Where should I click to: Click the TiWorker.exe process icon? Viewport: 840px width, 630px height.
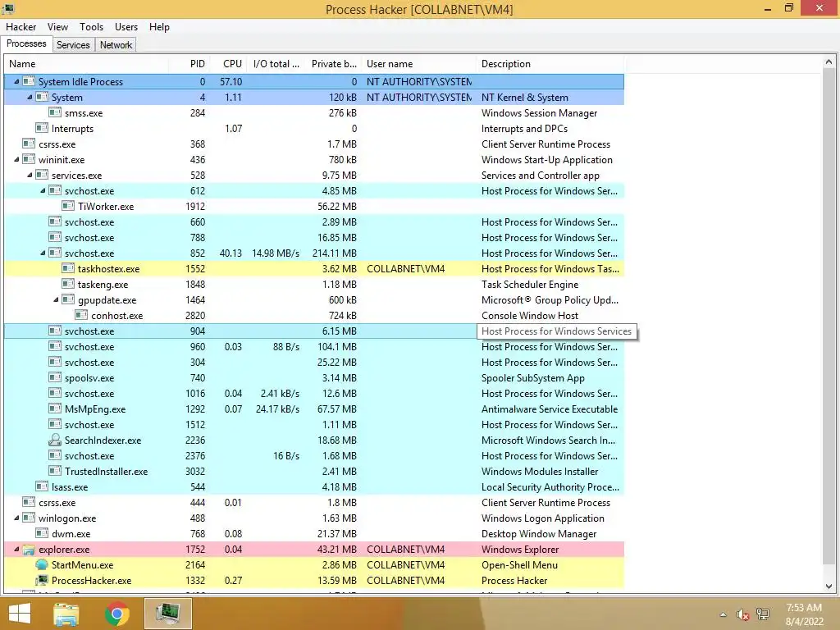click(68, 206)
